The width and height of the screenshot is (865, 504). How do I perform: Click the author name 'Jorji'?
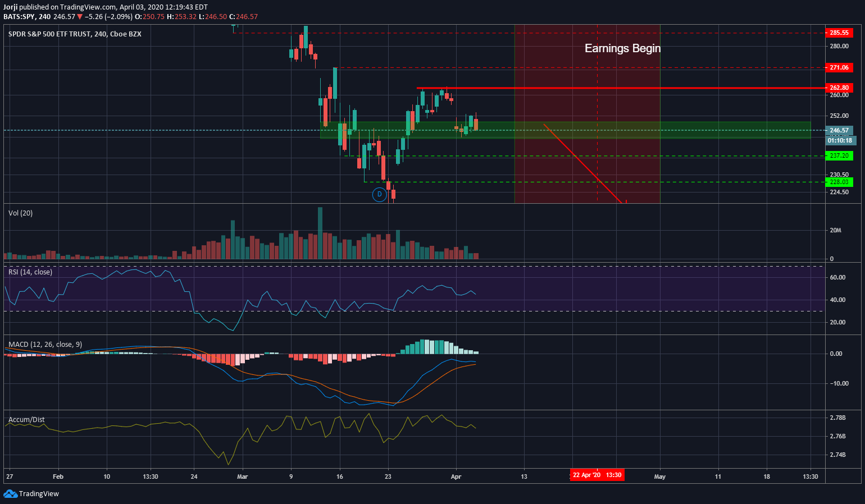(x=11, y=7)
